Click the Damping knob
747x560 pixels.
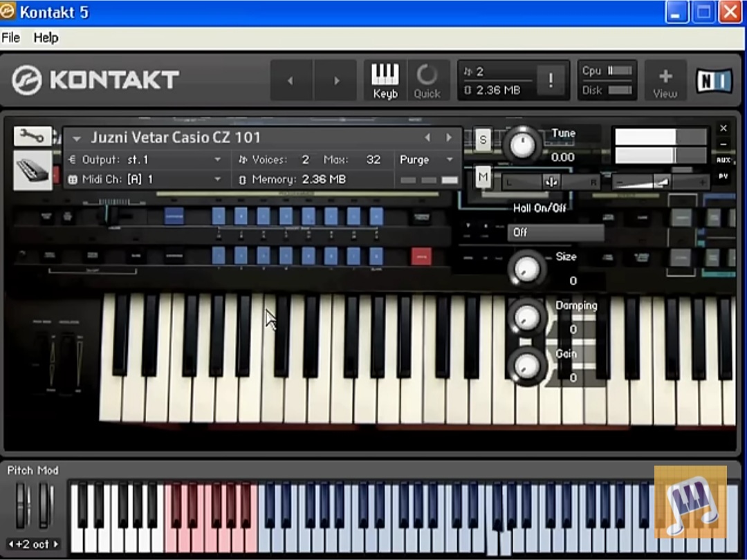pyautogui.click(x=526, y=317)
